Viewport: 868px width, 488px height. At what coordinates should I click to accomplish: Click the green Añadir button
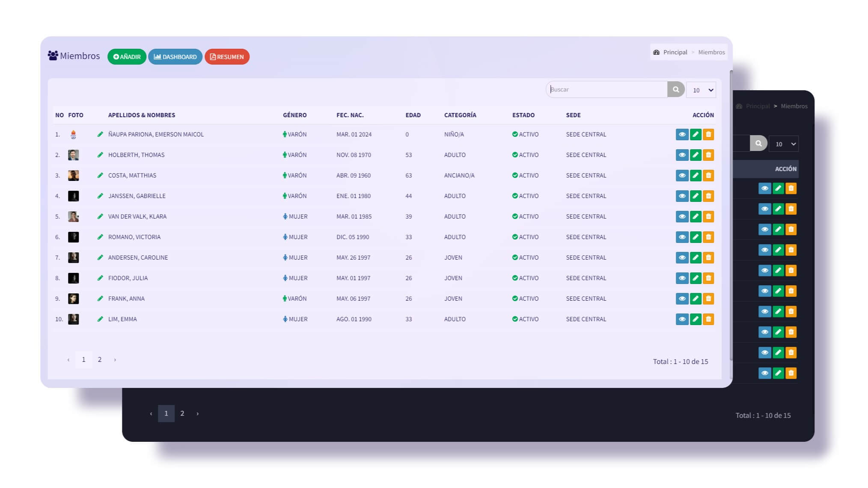pyautogui.click(x=127, y=56)
